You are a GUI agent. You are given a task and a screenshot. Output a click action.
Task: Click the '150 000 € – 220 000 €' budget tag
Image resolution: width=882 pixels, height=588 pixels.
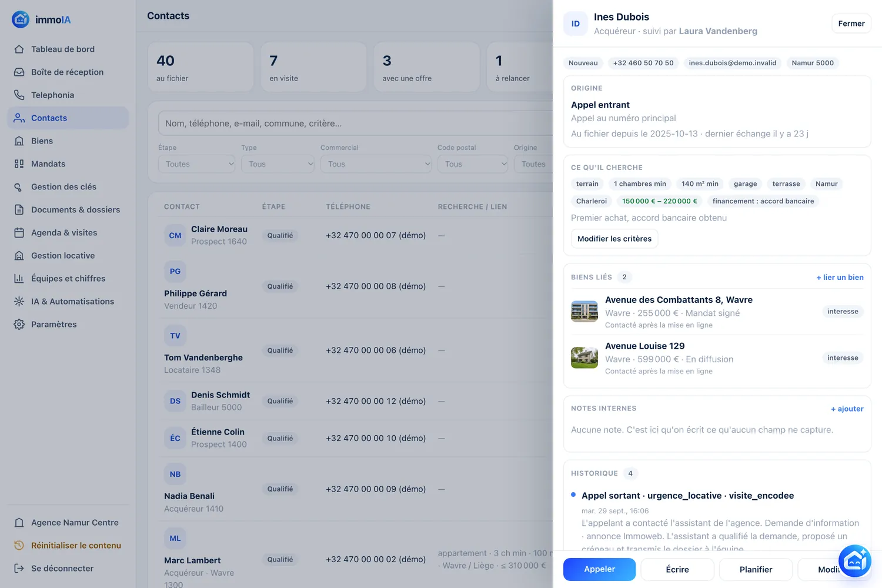pyautogui.click(x=660, y=201)
